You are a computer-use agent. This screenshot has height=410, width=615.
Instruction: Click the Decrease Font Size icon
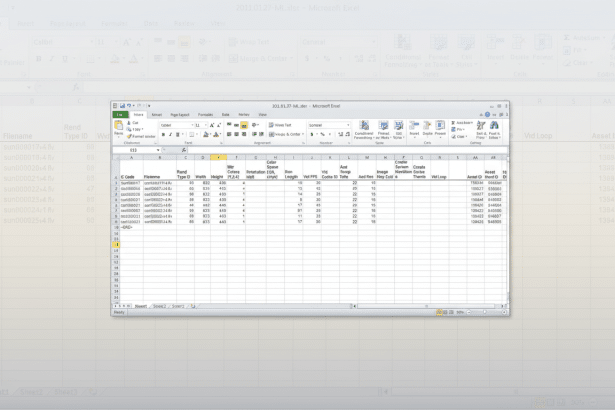coord(218,125)
